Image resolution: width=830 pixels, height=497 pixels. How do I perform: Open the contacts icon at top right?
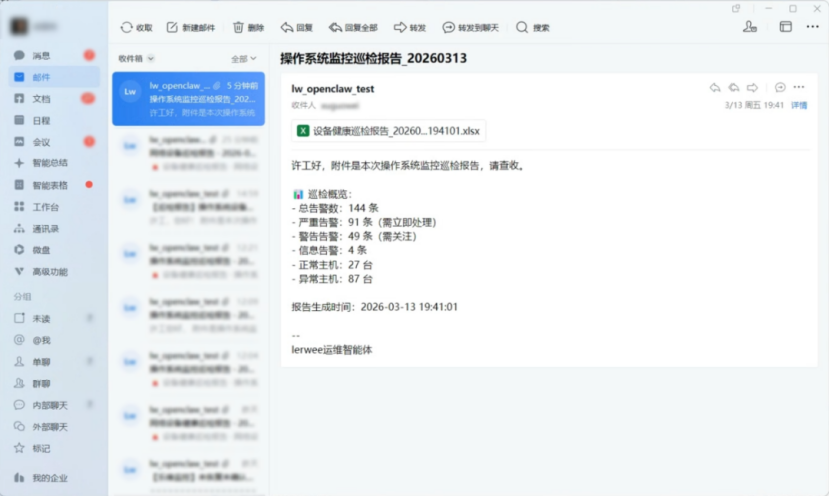[x=750, y=27]
